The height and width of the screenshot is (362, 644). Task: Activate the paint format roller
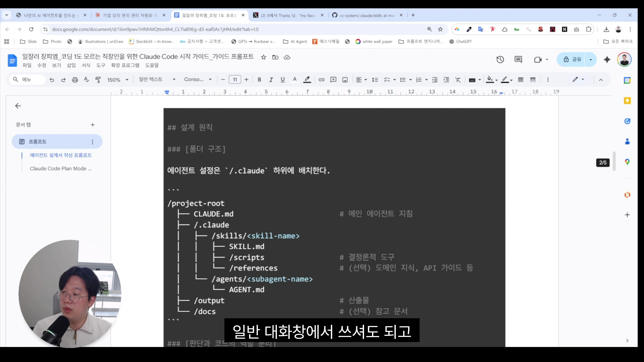pyautogui.click(x=98, y=80)
